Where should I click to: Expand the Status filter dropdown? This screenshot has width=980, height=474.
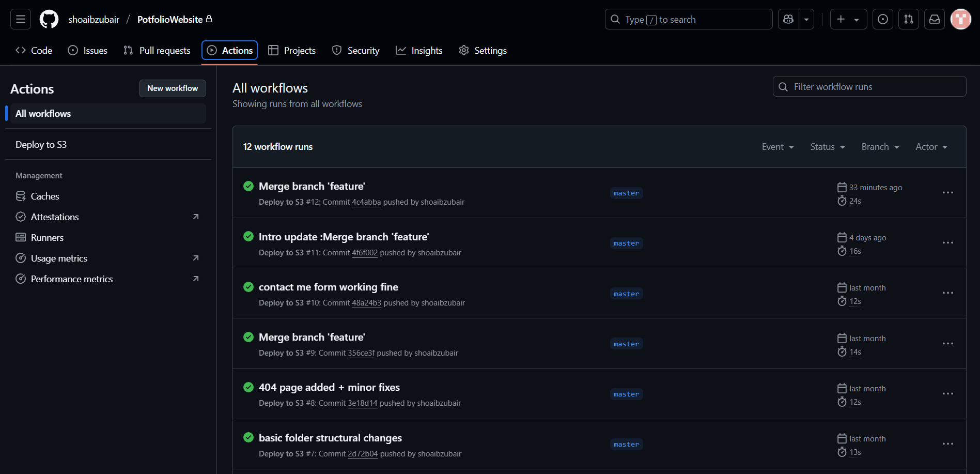(828, 147)
